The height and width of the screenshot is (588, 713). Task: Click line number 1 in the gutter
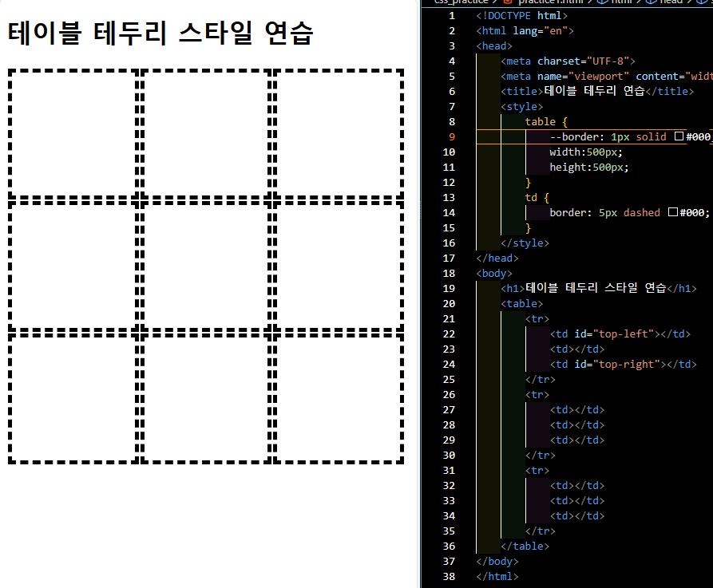(x=452, y=15)
